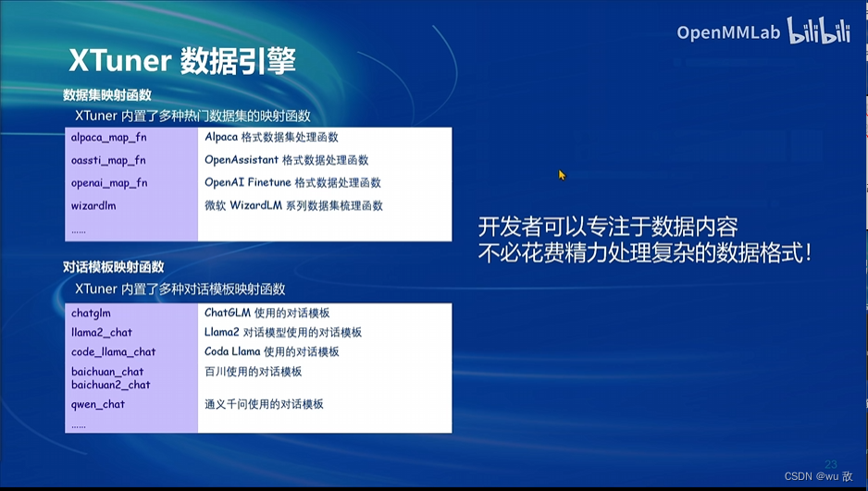Viewport: 868px width, 491px height.
Task: Click the slide page number 23
Action: [x=831, y=464]
